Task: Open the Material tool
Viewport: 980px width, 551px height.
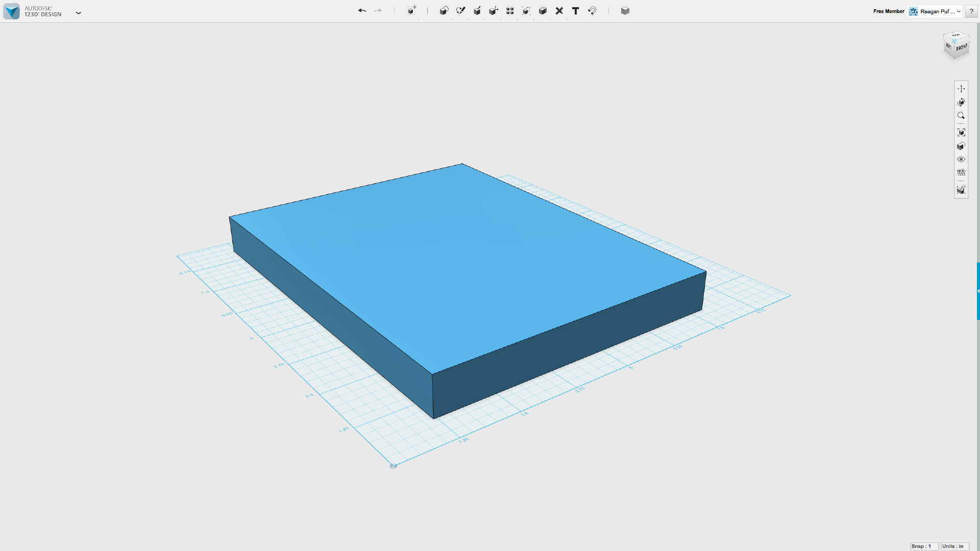Action: pos(625,11)
